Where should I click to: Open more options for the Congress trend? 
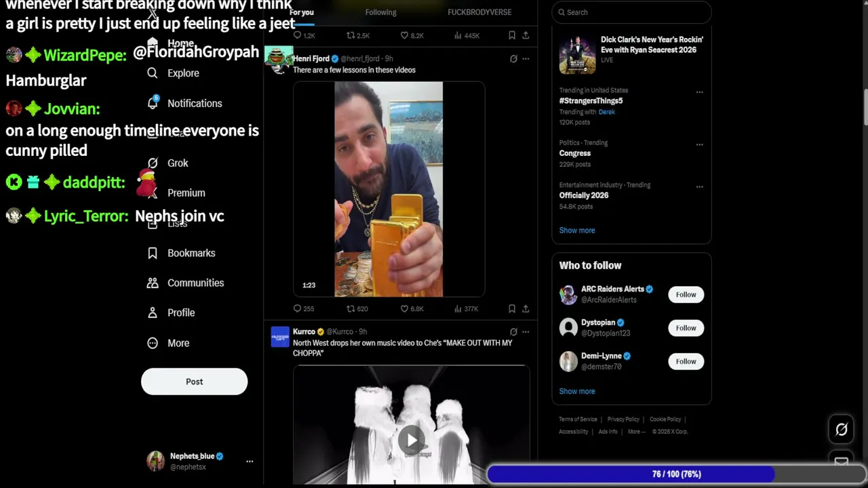point(699,144)
